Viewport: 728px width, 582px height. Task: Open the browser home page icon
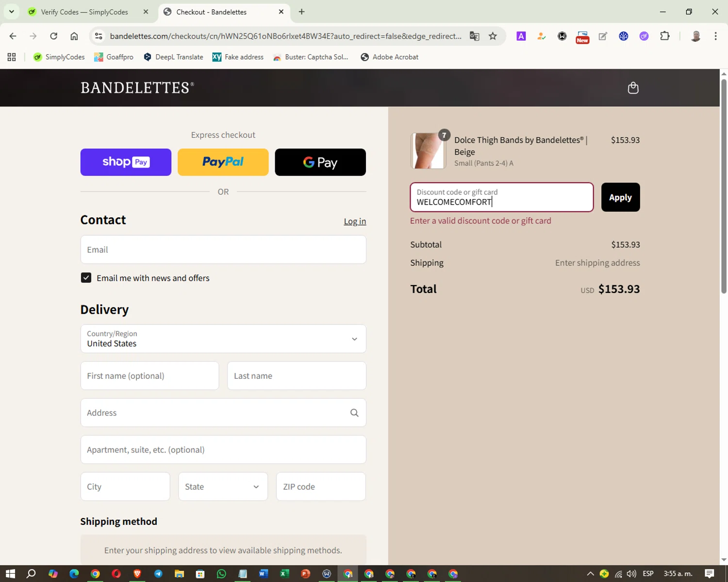pos(74,36)
